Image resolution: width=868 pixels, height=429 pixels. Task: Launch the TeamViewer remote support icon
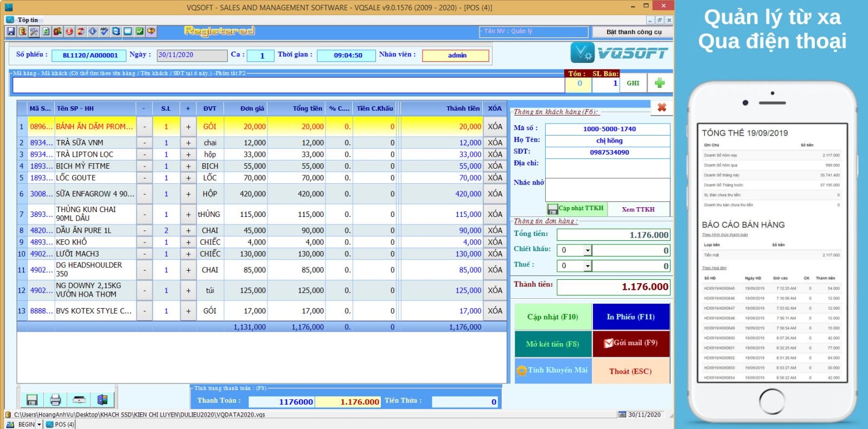(116, 31)
